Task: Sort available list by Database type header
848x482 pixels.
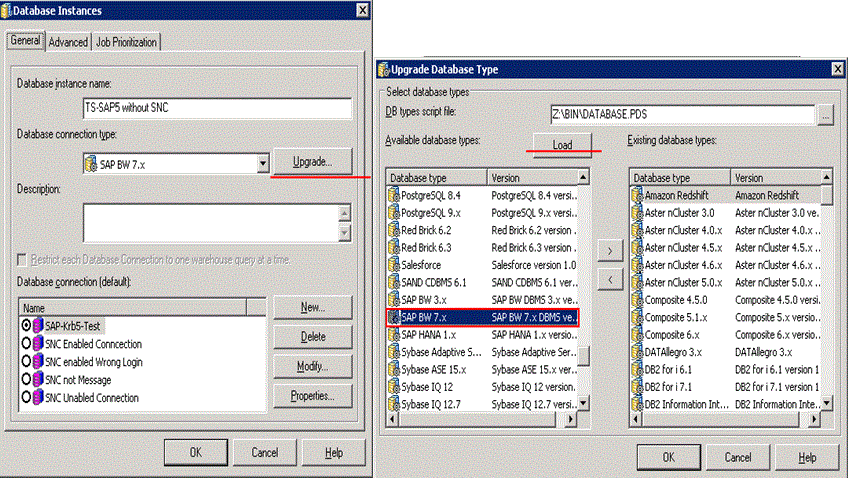Action: coord(437,177)
